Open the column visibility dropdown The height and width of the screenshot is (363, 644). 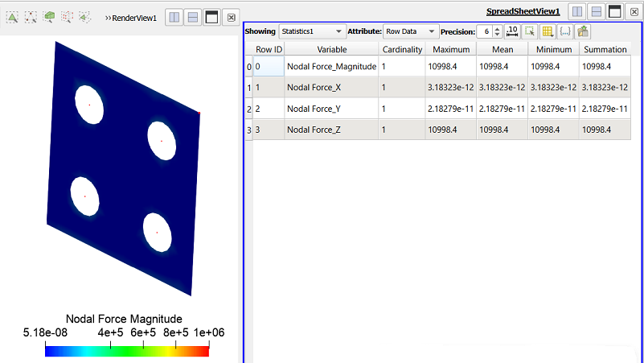tap(548, 31)
